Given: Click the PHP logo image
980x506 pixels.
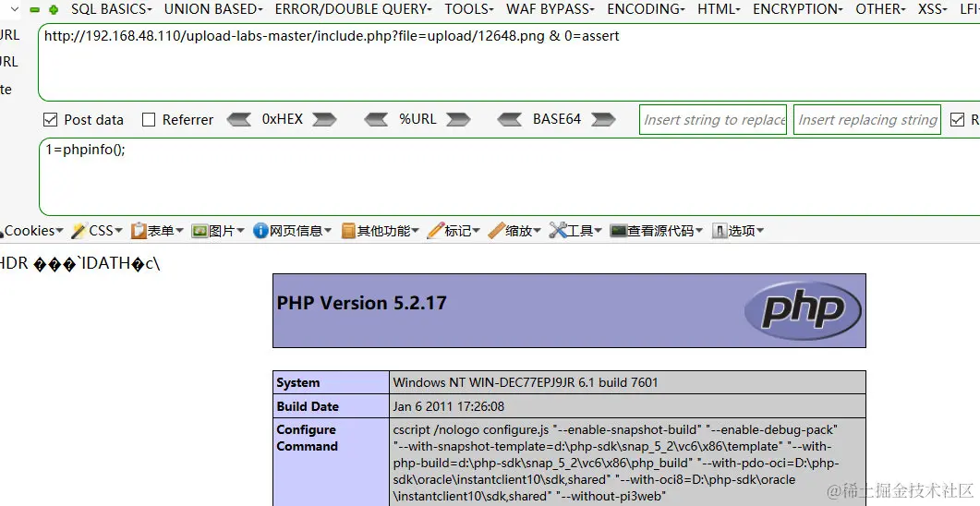Looking at the screenshot, I should click(x=804, y=310).
